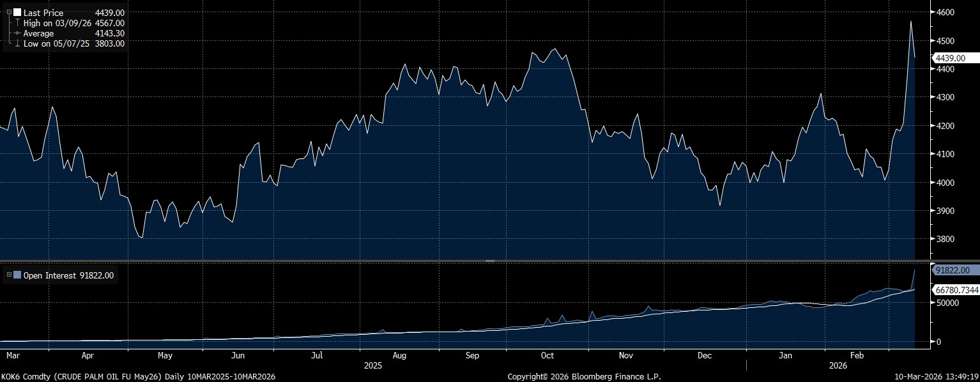Expand the Open Interest legend box
The height and width of the screenshot is (382, 980).
pyautogui.click(x=9, y=275)
